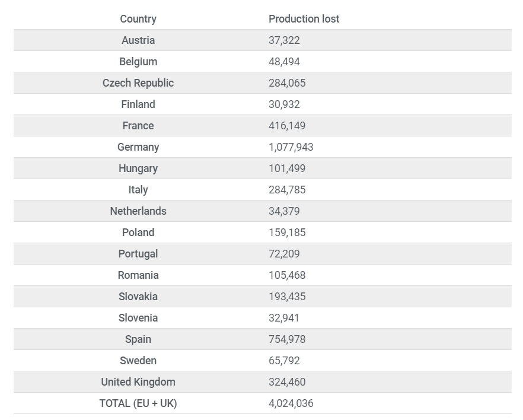Click Slovenia's value 32,941

pos(284,318)
